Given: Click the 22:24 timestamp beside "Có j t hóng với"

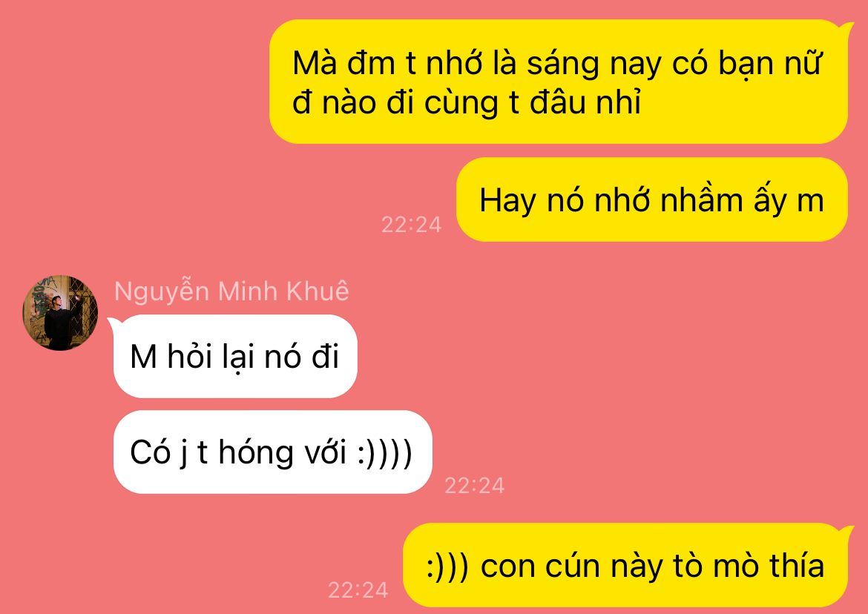Looking at the screenshot, I should point(474,486).
